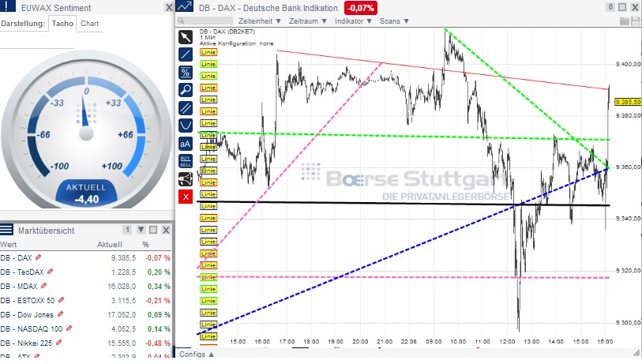Open the Indikator dropdown
The image size is (642, 364).
click(x=353, y=21)
